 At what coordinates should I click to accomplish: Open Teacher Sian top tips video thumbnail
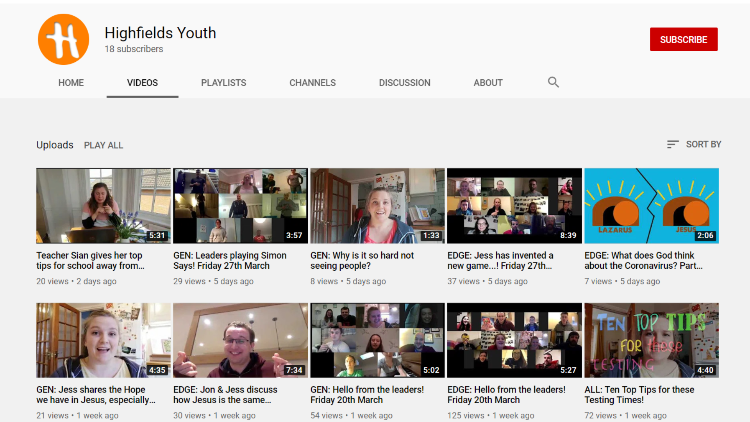(104, 206)
